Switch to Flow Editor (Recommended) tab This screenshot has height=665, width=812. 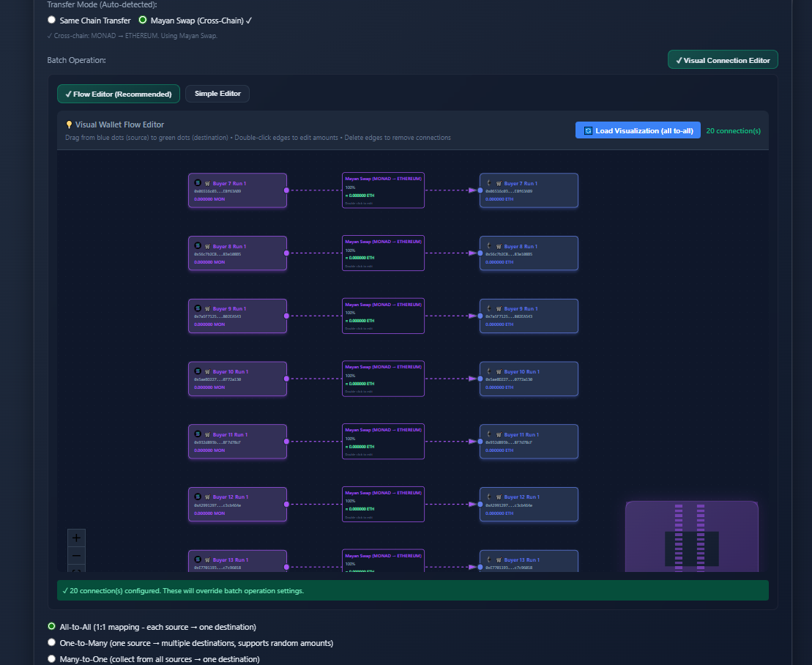coord(118,94)
